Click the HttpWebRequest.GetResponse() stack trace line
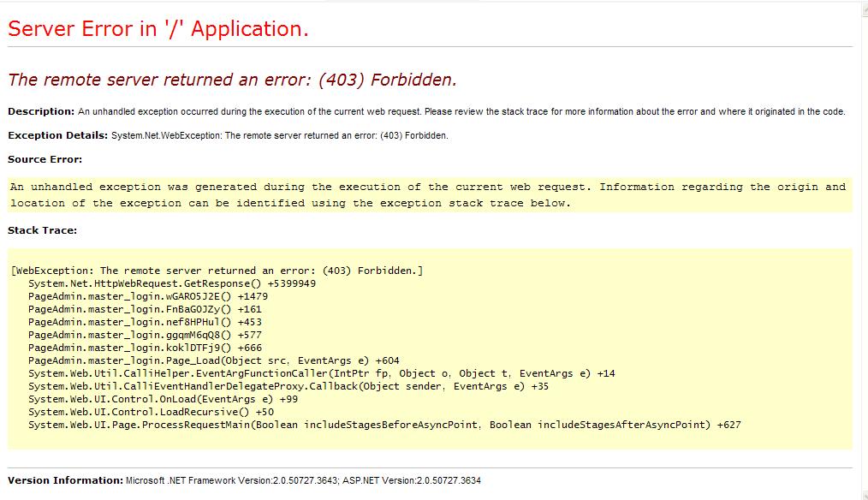 tap(171, 283)
